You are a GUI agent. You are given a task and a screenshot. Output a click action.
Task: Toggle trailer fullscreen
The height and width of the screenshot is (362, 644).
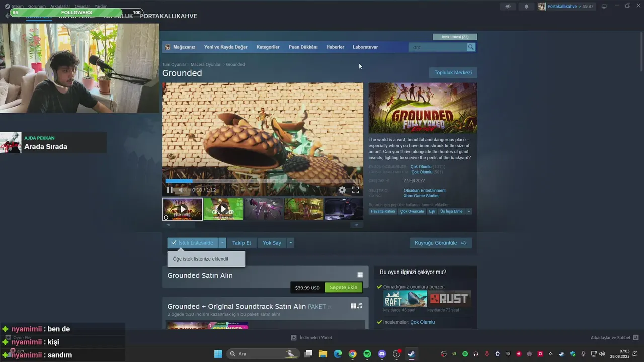point(355,190)
